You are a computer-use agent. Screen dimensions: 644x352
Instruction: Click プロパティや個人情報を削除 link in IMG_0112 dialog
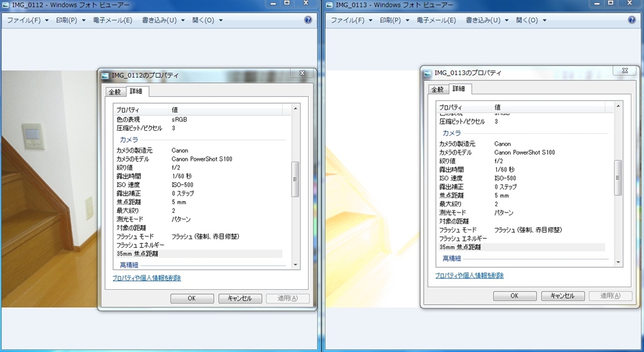tap(147, 278)
